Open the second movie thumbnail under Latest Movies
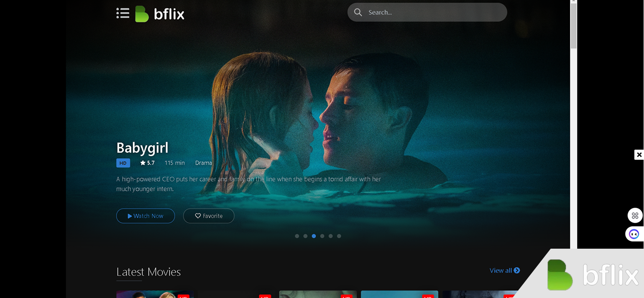Screen dimensions: 644x298 [236, 295]
